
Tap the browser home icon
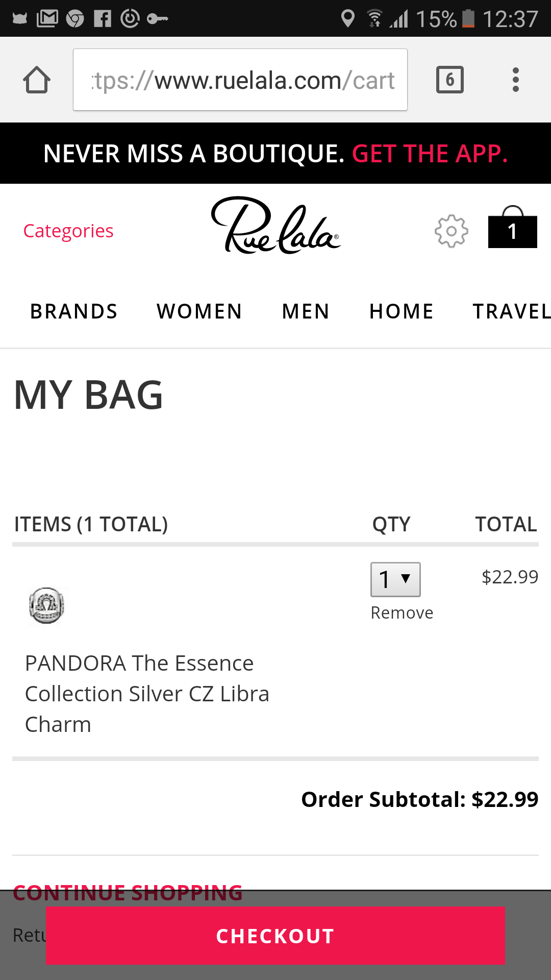point(37,80)
